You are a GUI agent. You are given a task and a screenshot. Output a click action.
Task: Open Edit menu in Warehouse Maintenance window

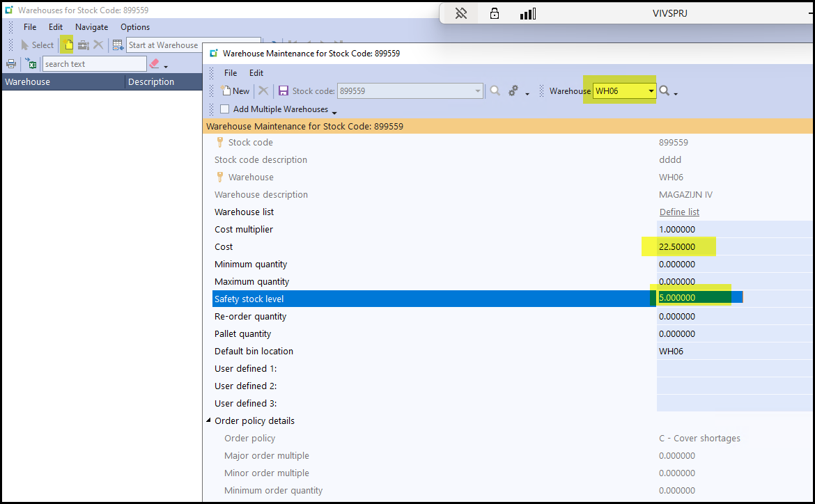point(256,73)
